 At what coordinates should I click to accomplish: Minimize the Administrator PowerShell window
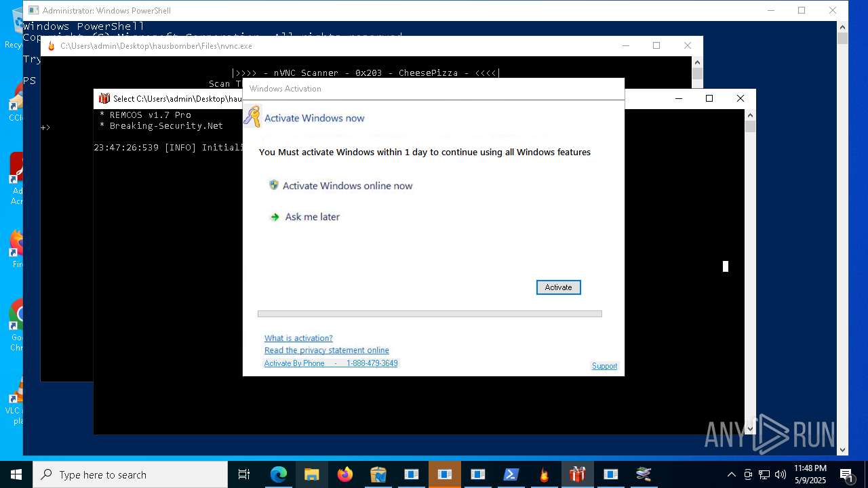pos(771,10)
